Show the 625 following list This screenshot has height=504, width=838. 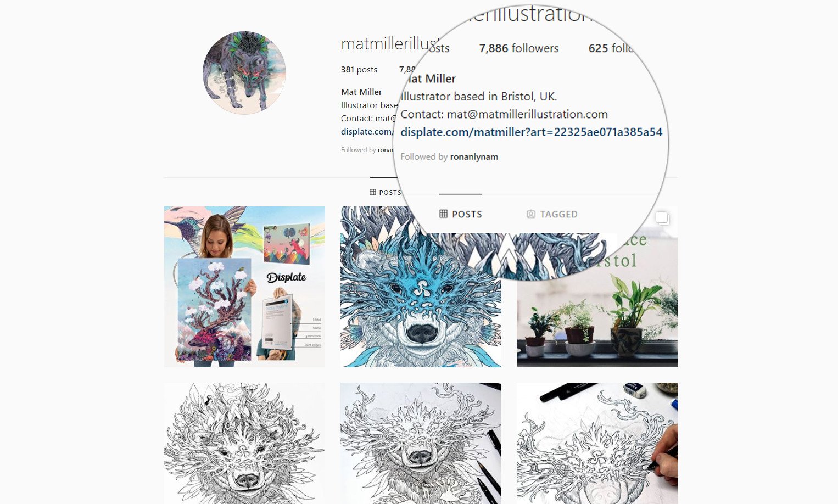click(x=611, y=48)
